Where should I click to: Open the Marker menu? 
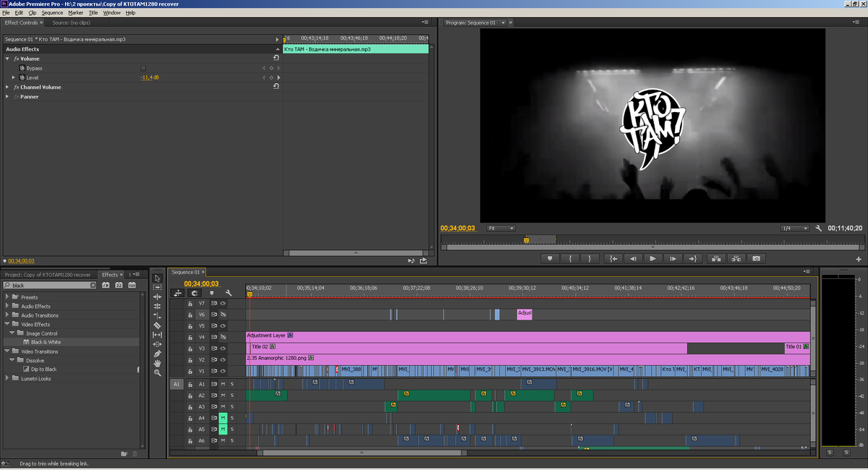coord(76,12)
